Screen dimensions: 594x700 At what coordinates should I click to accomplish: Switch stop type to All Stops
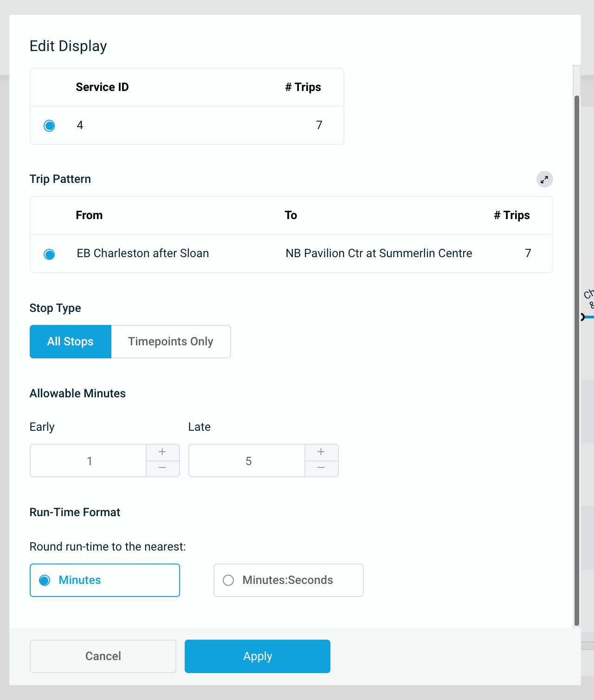(x=71, y=342)
